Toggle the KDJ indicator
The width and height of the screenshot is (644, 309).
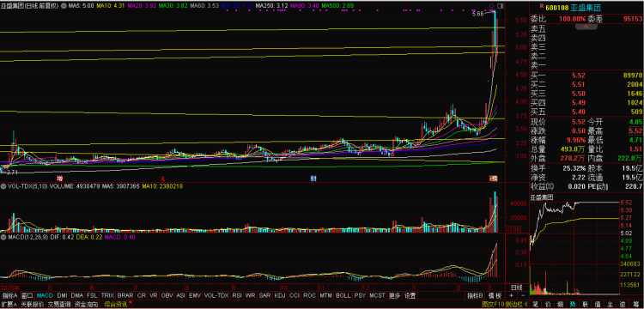pyautogui.click(x=280, y=295)
